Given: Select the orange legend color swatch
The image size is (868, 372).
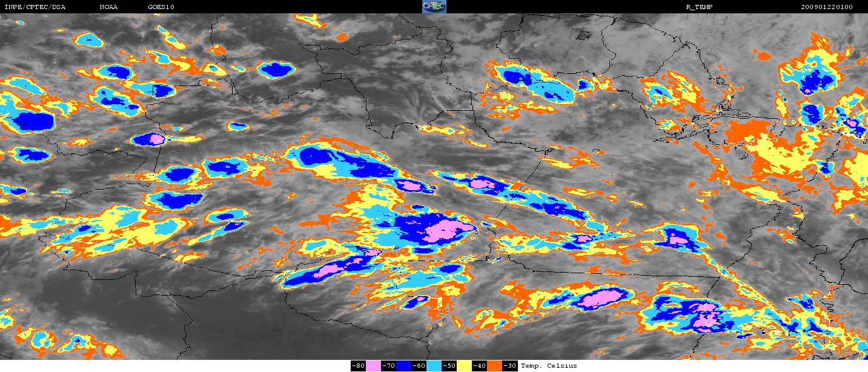Looking at the screenshot, I should coord(494,366).
